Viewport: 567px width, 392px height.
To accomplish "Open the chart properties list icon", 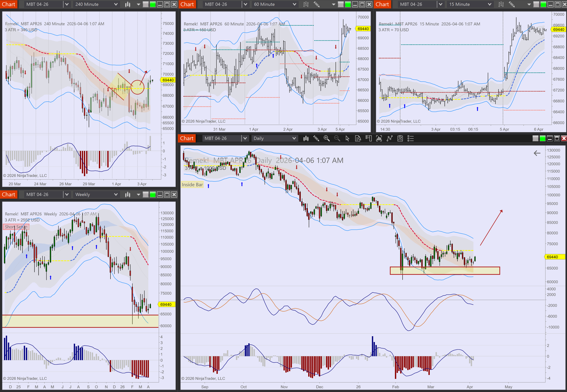I will [x=411, y=139].
